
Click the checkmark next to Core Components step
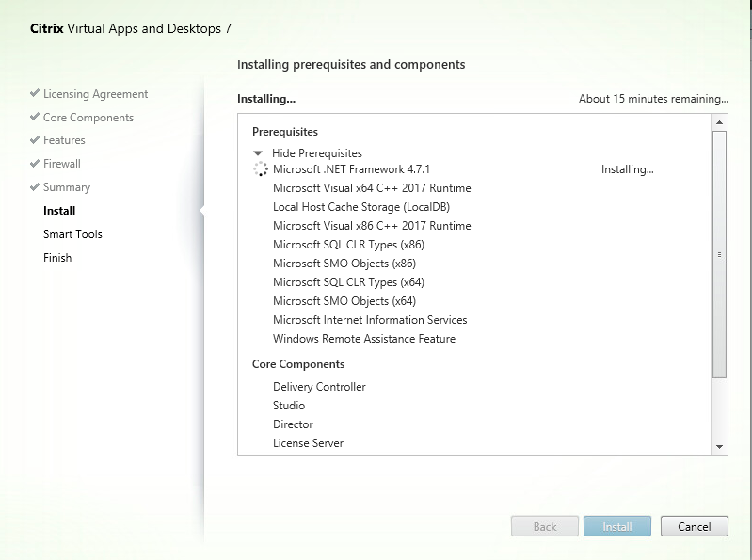click(x=35, y=118)
